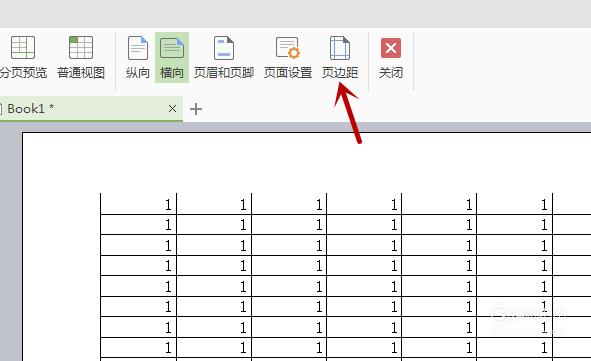Image resolution: width=591 pixels, height=361 pixels.
Task: Select 横向 landscape orientation
Action: (x=172, y=57)
